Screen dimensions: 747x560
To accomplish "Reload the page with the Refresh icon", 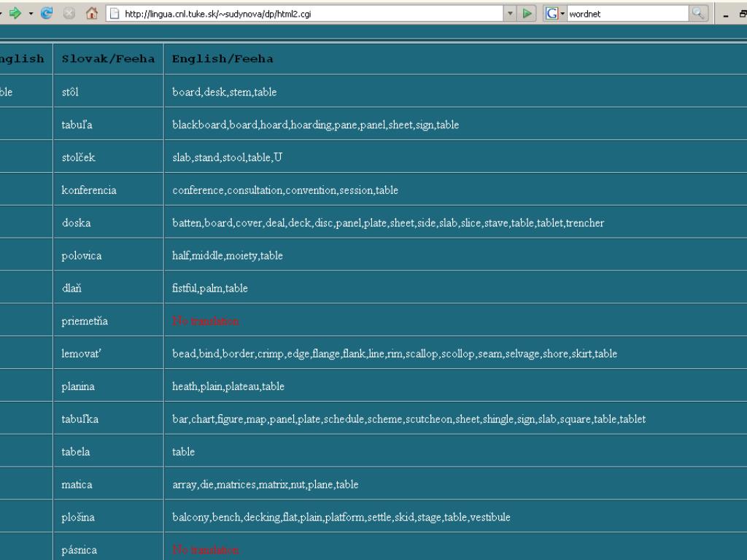I will click(47, 13).
